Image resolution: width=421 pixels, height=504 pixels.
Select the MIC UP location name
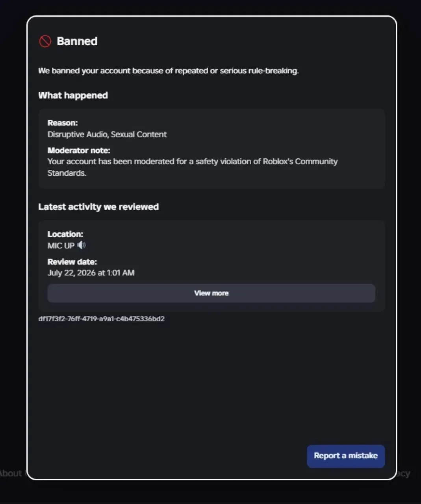tap(61, 246)
